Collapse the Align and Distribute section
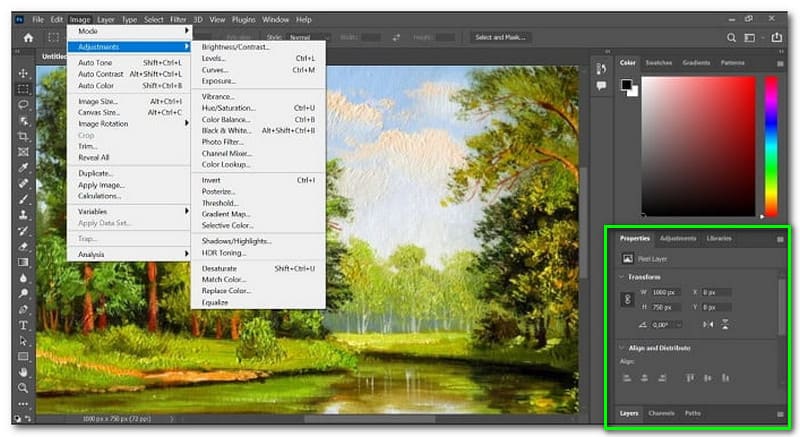The height and width of the screenshot is (437, 800). pos(622,347)
